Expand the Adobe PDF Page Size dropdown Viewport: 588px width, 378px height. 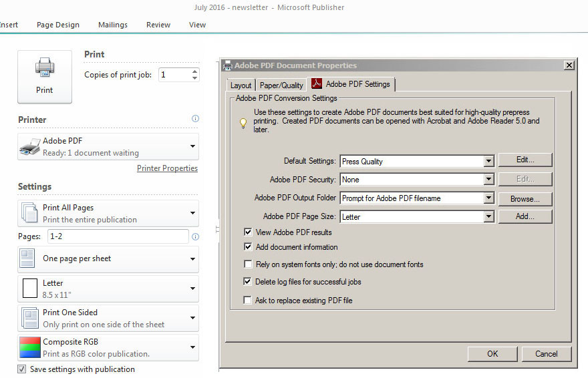click(488, 217)
